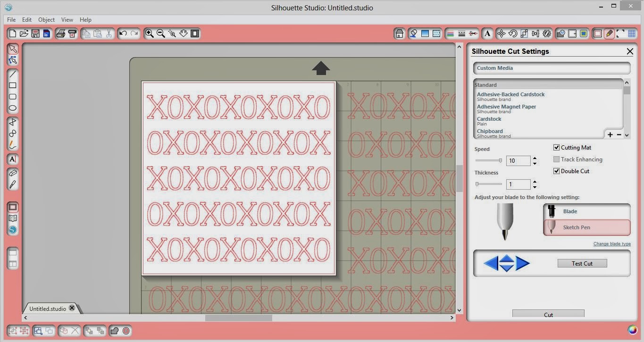Open the View menu
Screen dimensions: 644x342
67,20
